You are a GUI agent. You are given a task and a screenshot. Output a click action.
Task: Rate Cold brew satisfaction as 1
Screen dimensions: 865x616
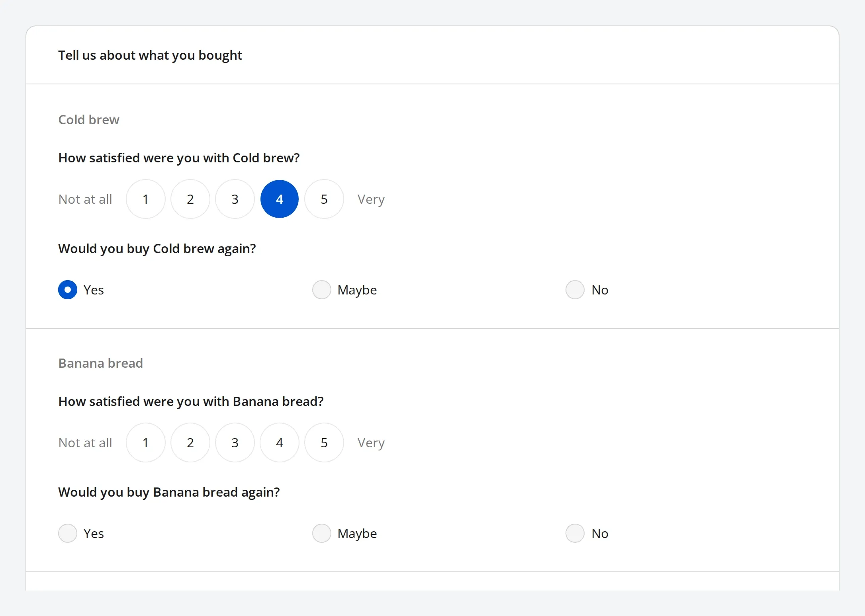146,199
